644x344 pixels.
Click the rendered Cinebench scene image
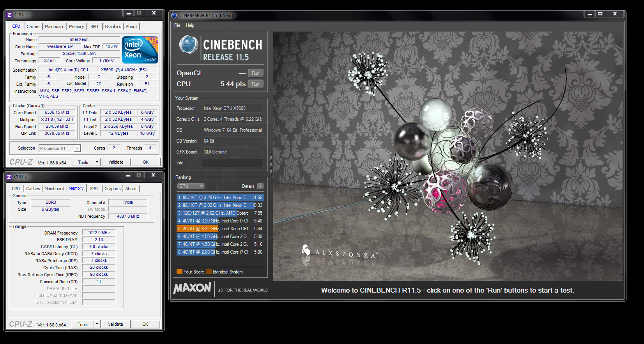pyautogui.click(x=448, y=156)
